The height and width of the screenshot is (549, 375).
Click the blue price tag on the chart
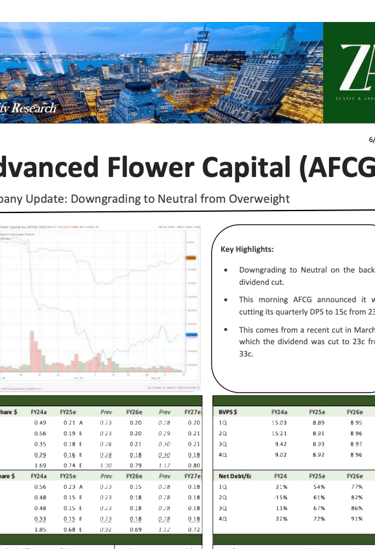click(x=191, y=335)
